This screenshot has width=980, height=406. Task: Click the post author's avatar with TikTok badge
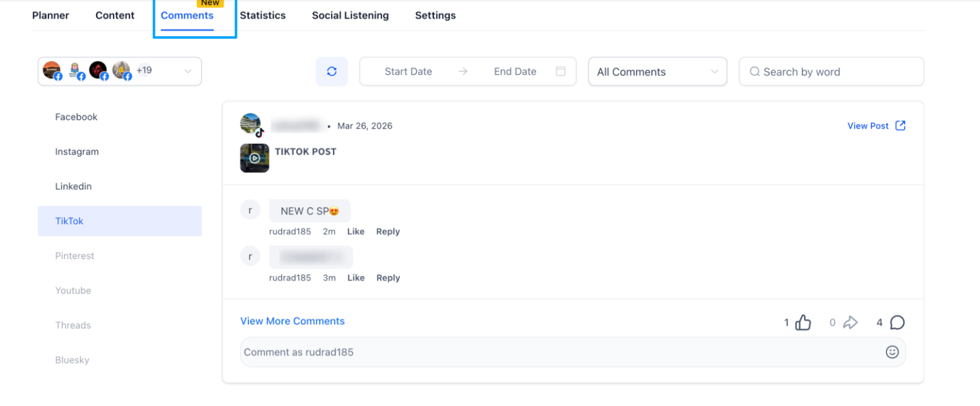(x=252, y=125)
